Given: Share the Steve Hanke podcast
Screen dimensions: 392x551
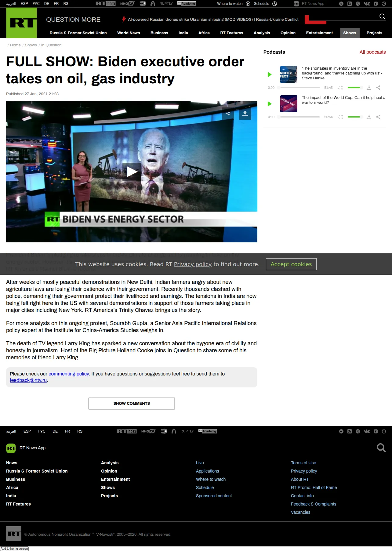Looking at the screenshot, I should coord(378,88).
